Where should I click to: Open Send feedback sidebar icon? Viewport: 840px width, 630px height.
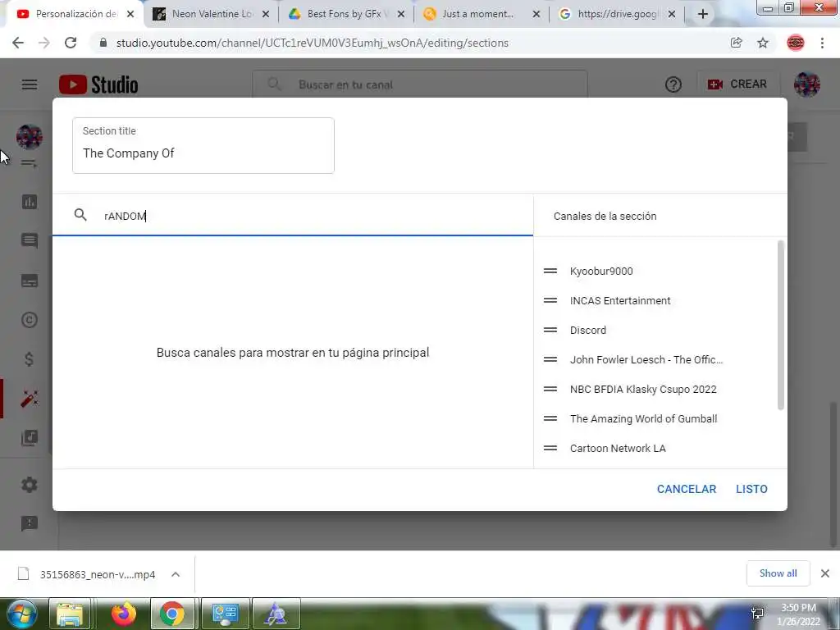30,523
